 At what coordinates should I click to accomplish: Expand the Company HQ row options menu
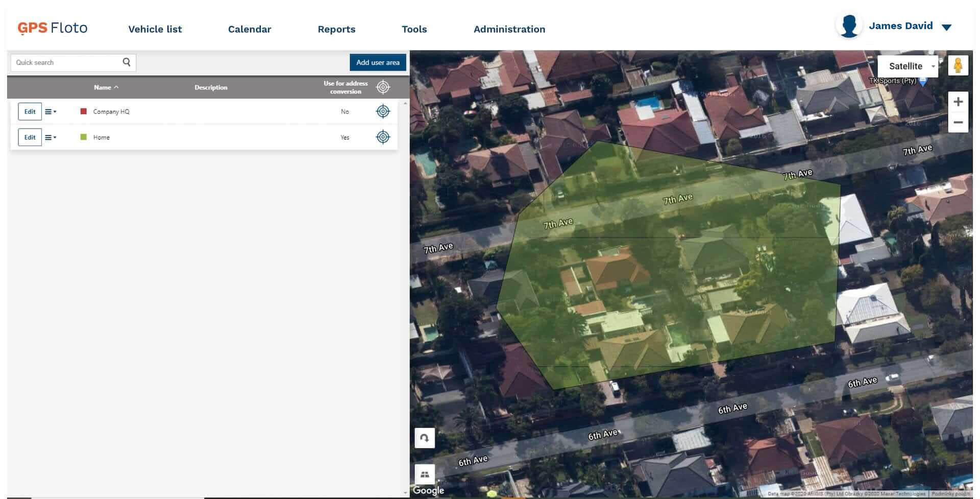pyautogui.click(x=51, y=111)
